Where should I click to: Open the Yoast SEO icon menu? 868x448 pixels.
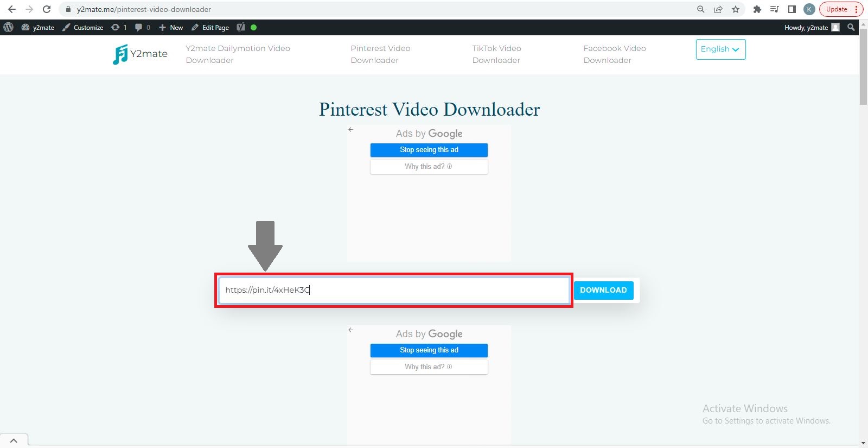241,27
